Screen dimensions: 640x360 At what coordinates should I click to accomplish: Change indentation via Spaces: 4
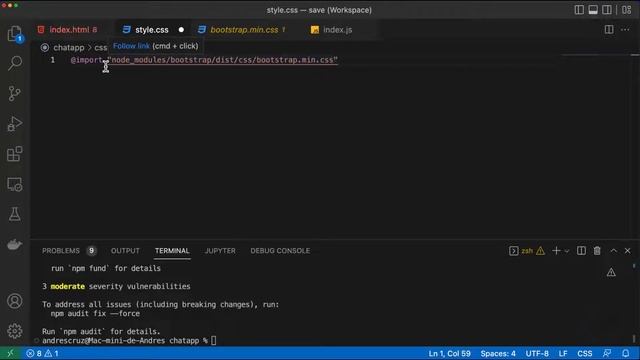coord(498,353)
